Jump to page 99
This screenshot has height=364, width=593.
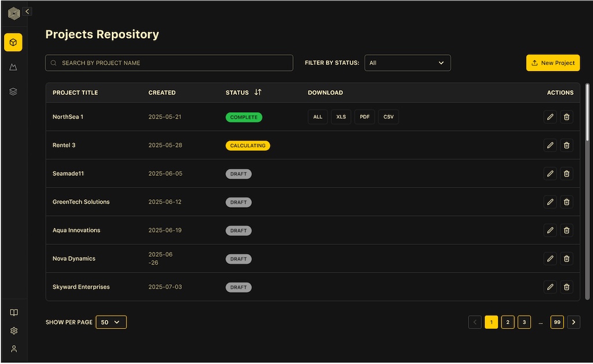pos(557,322)
